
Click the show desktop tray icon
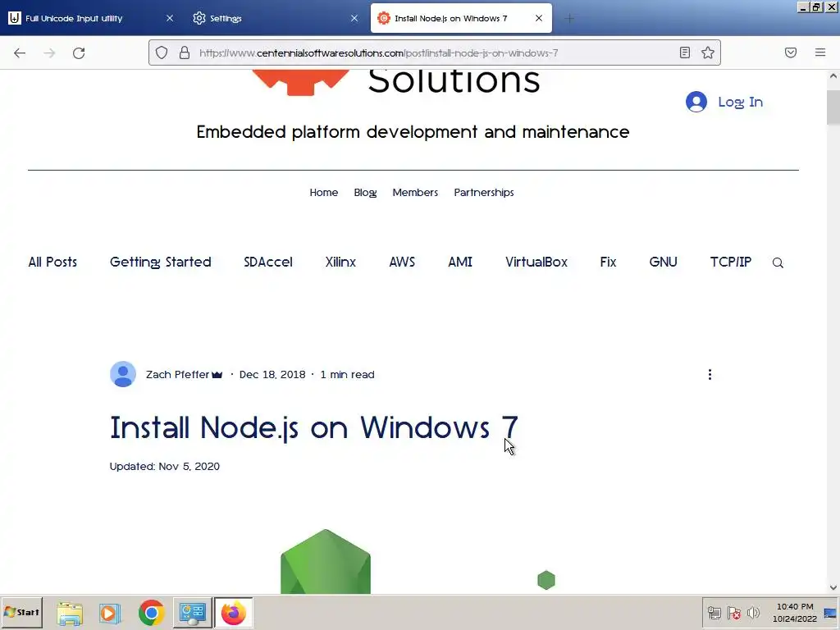point(830,613)
